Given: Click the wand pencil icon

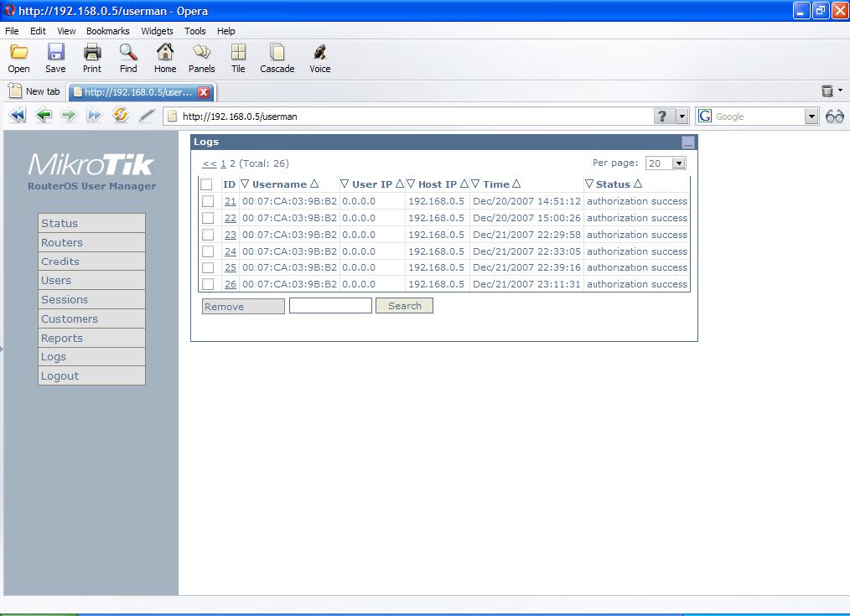Looking at the screenshot, I should click(147, 115).
